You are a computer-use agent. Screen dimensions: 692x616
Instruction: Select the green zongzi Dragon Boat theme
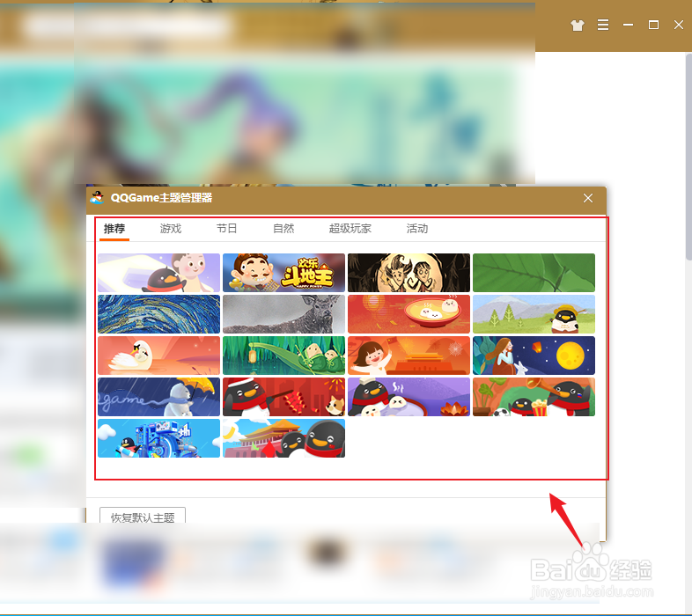283,356
